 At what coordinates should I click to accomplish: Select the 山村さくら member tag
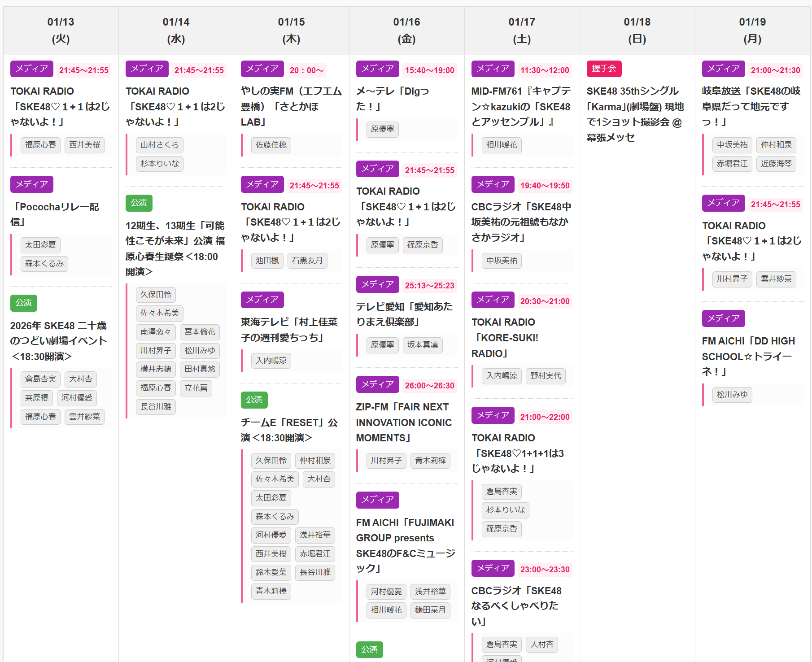point(159,145)
